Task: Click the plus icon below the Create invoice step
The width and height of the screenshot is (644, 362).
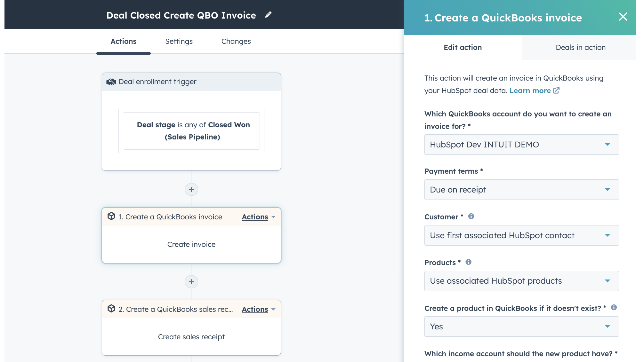Action: (x=191, y=282)
